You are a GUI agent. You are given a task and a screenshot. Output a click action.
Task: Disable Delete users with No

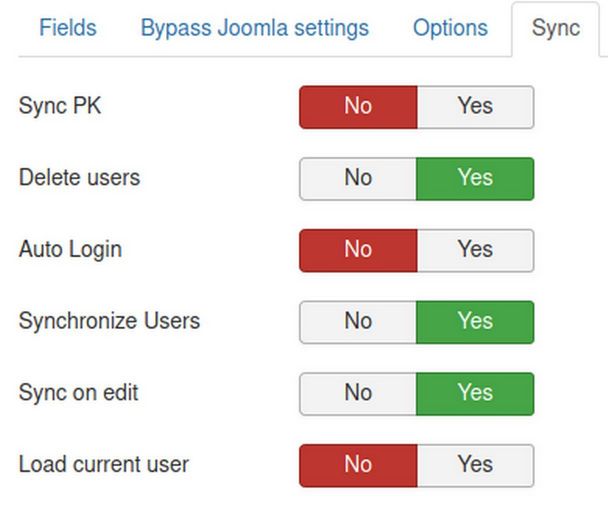pyautogui.click(x=358, y=178)
